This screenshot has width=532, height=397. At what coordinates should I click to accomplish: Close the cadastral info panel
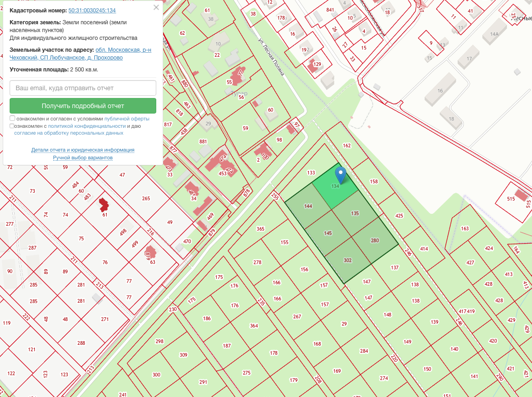[156, 7]
